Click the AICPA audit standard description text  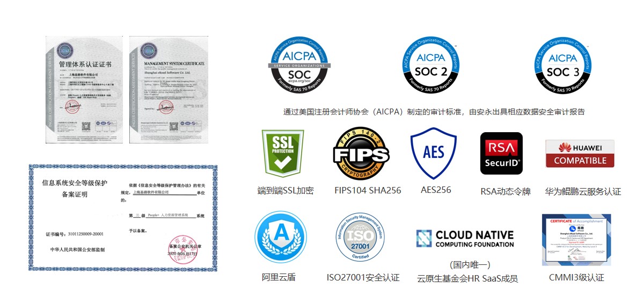tap(434, 112)
